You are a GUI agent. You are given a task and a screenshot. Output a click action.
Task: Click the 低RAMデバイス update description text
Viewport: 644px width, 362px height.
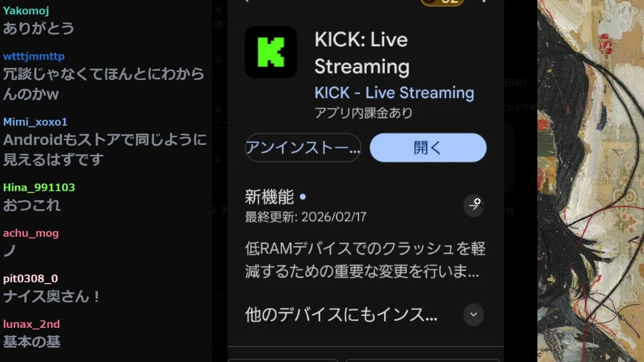[x=365, y=260]
